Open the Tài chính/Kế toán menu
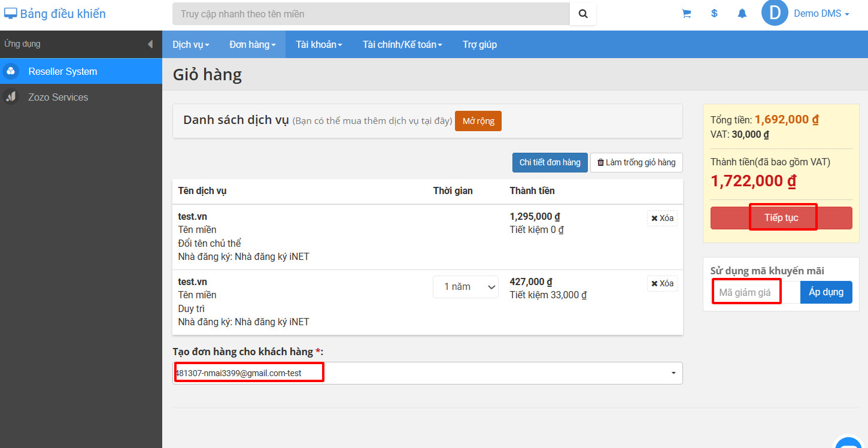 [402, 44]
